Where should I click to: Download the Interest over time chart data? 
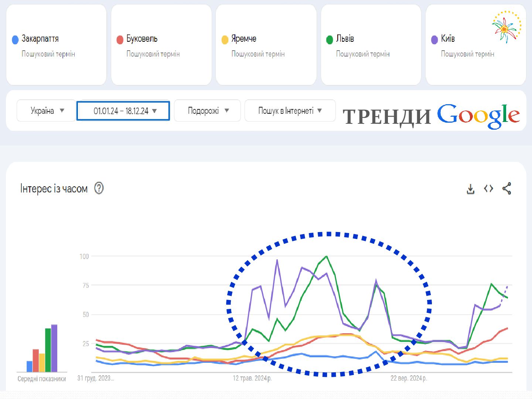[470, 189]
